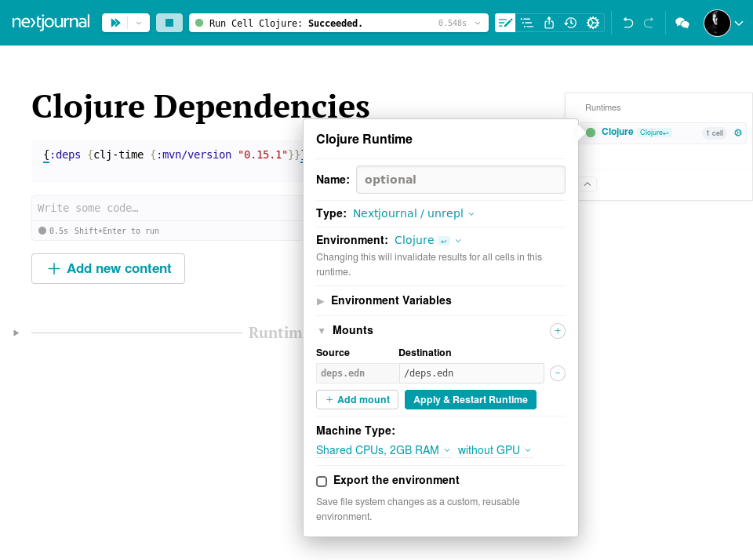Open the Type Nextjournal / unrepl dropdown

(x=414, y=213)
